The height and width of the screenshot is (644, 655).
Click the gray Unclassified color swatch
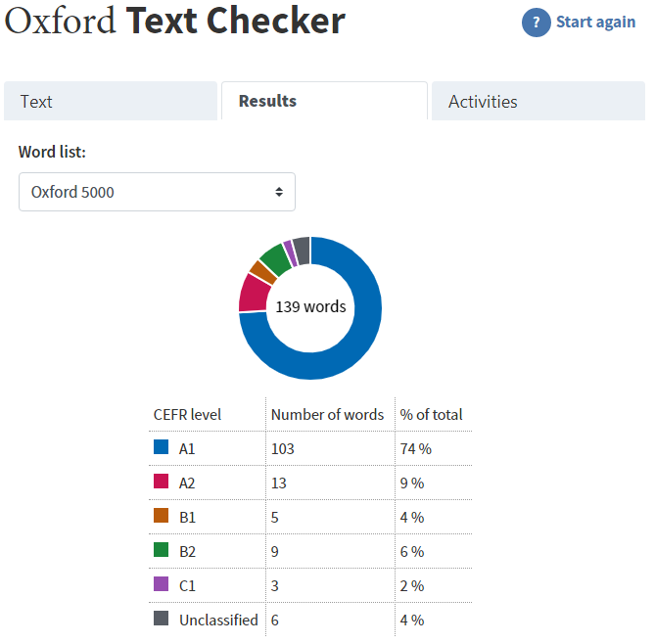162,619
